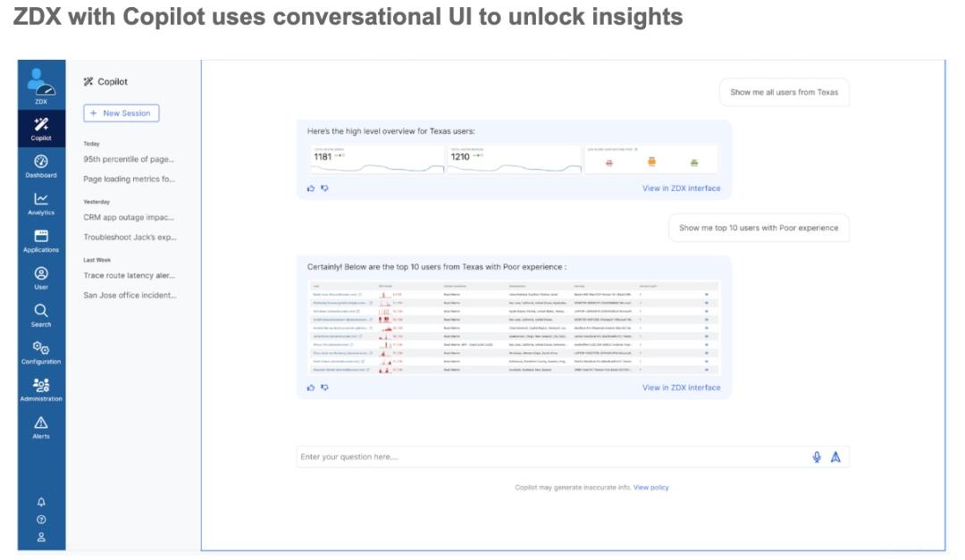The width and height of the screenshot is (965, 560).
Task: Click View policy link
Action: tap(650, 488)
